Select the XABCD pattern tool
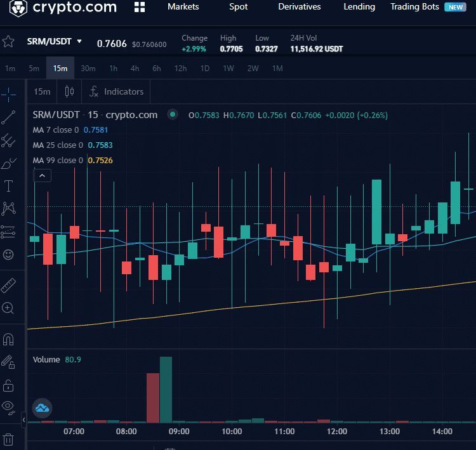The image size is (476, 450). pyautogui.click(x=8, y=209)
